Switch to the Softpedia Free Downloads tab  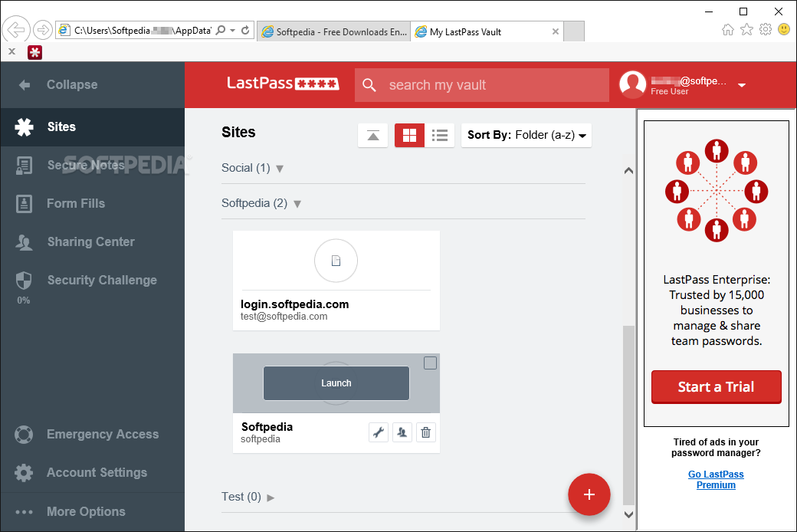(x=334, y=31)
